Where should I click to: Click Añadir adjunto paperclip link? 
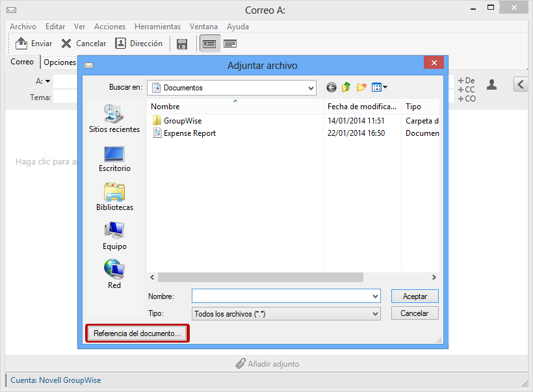click(x=268, y=364)
